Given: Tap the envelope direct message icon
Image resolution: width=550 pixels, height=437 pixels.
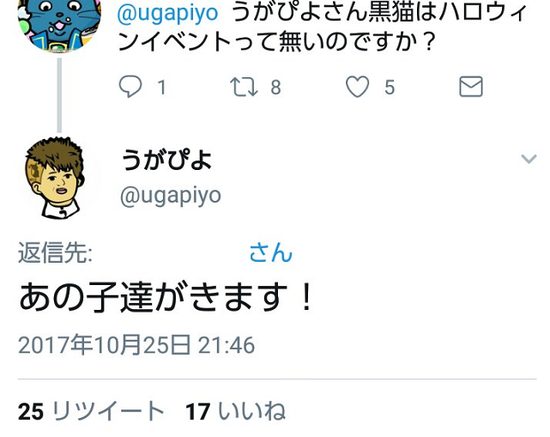Looking at the screenshot, I should tap(471, 86).
